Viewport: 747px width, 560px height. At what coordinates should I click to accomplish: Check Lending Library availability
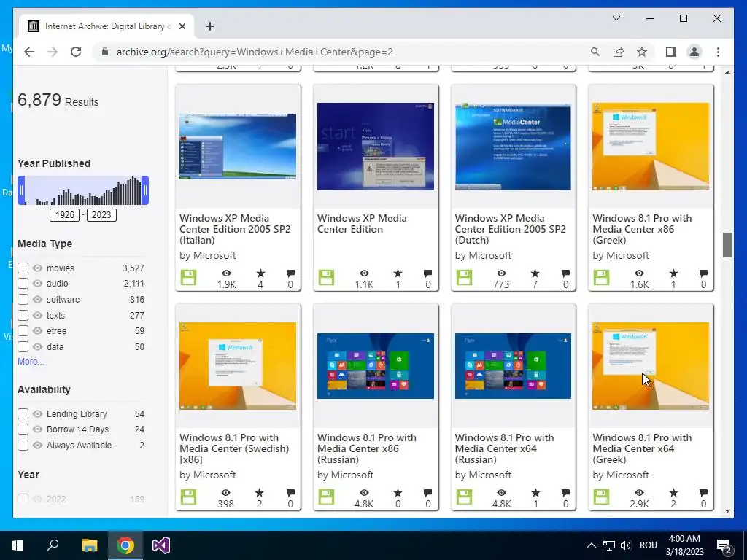click(23, 414)
